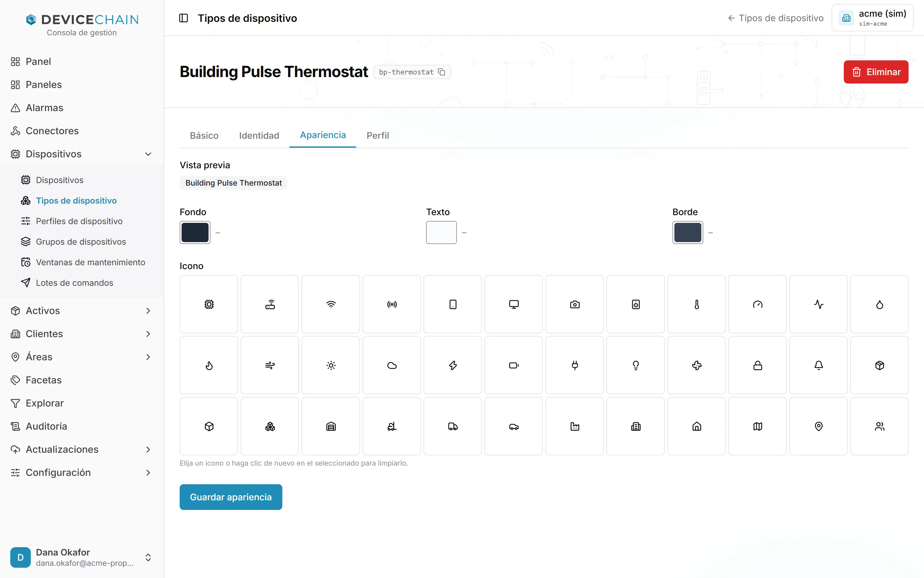The image size is (924, 578).
Task: Go back to Tipos de dispositivo link
Action: [x=775, y=18]
